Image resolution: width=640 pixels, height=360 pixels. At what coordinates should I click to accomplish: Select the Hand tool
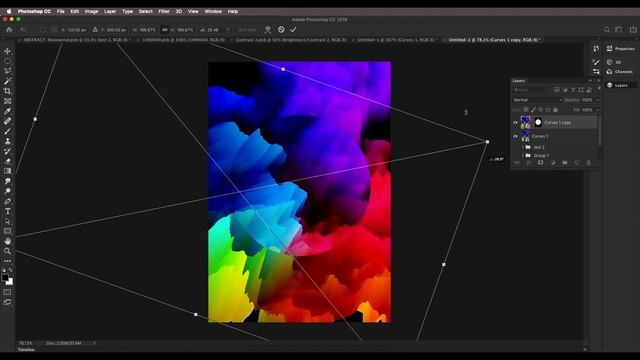7,241
